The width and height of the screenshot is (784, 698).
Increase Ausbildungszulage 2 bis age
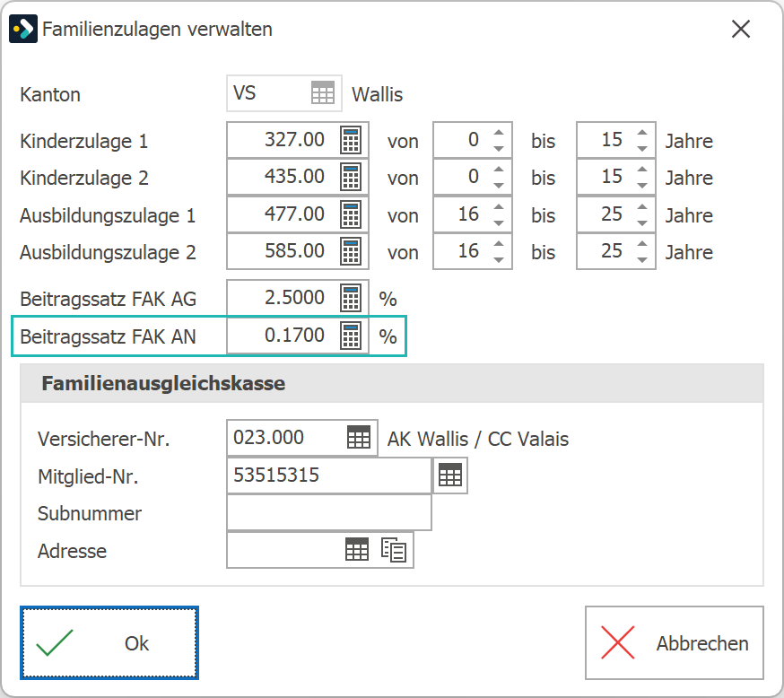pyautogui.click(x=642, y=244)
